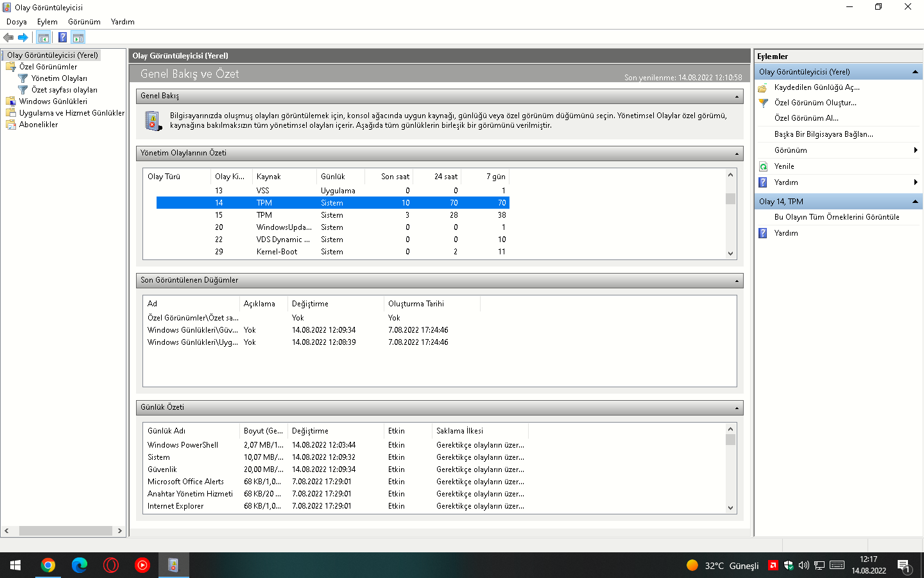The width and height of the screenshot is (924, 578).
Task: Sort by the 7 gün column header
Action: [x=485, y=177]
